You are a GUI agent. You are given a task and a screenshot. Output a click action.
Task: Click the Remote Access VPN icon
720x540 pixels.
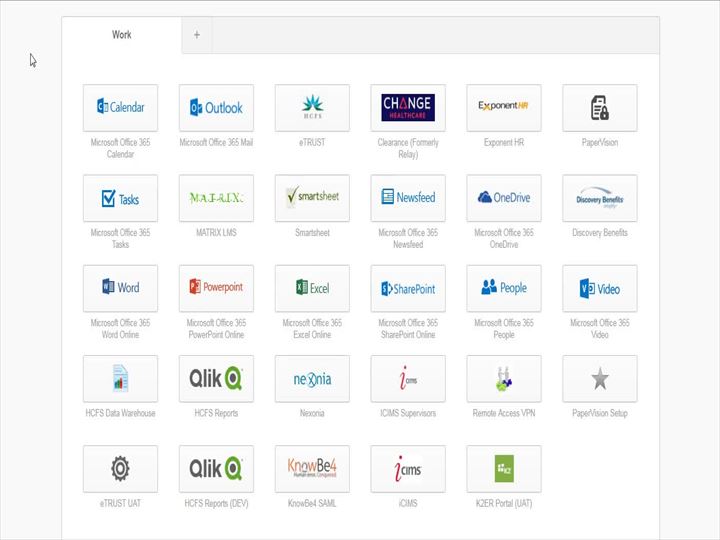(x=504, y=378)
